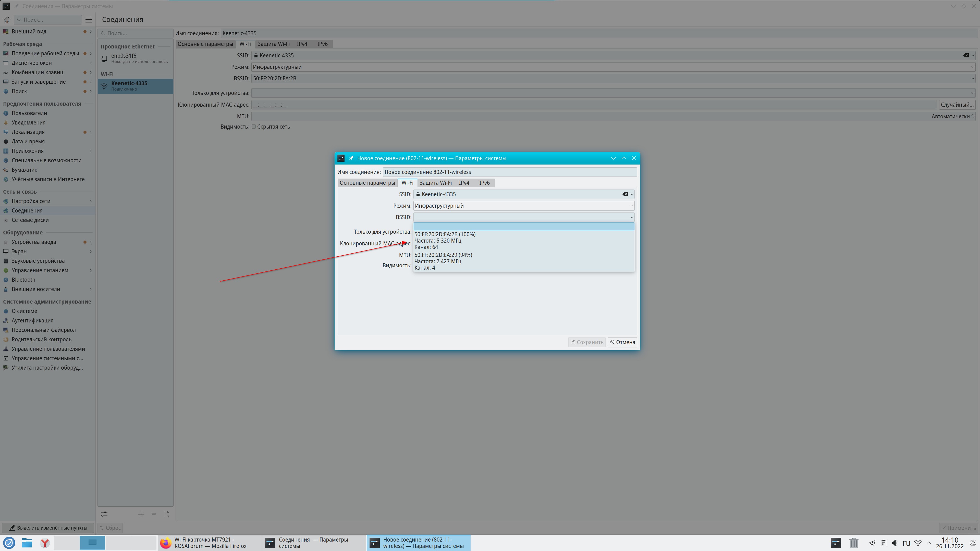Open the file manager from the taskbar
Viewport: 980px width, 551px height.
click(27, 543)
